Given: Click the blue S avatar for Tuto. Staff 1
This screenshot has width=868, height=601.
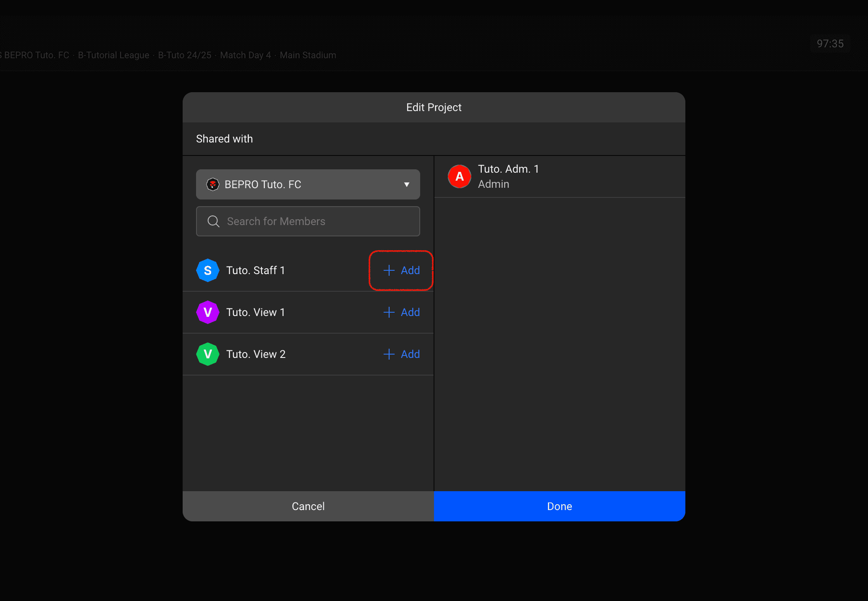Looking at the screenshot, I should click(x=207, y=270).
